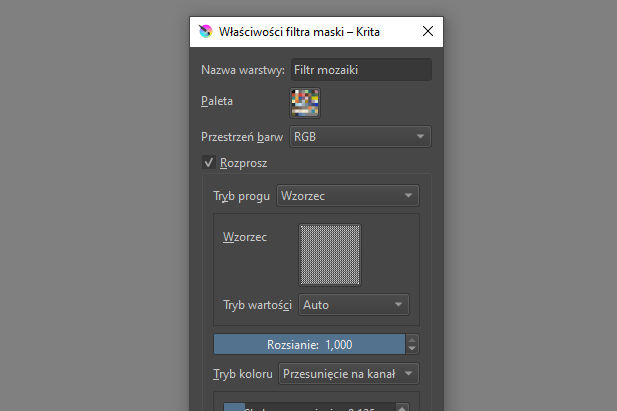
Task: Expand the Tryb progu dropdown showing Wzorzec
Action: tap(347, 196)
